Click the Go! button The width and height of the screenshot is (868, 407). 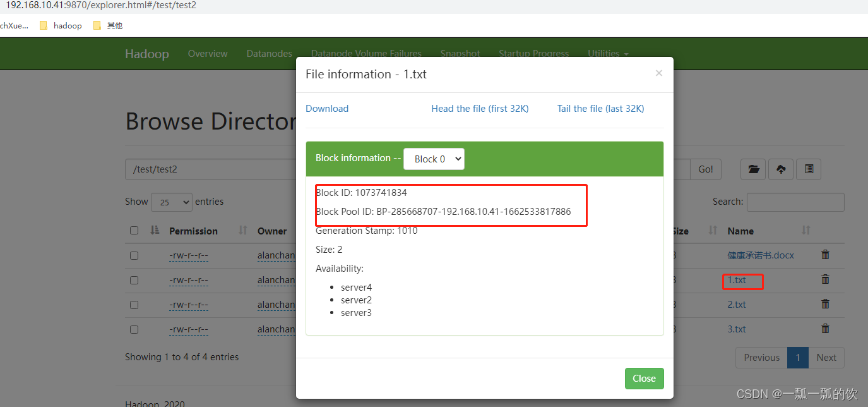[706, 169]
